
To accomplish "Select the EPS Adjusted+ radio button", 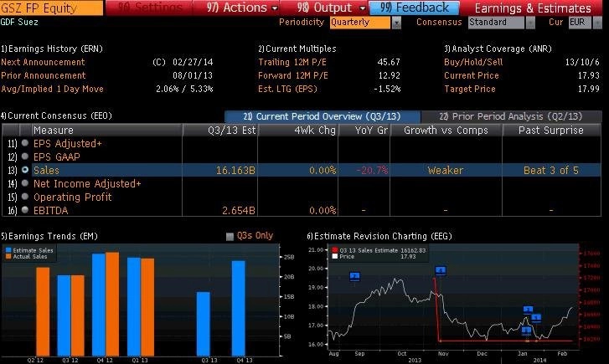I will [25, 143].
